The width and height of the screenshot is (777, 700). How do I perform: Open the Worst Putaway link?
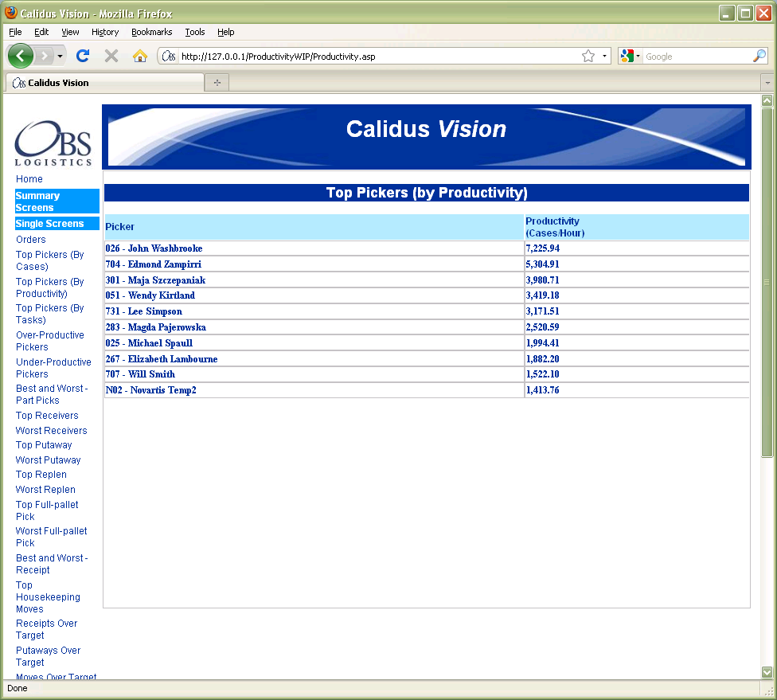click(48, 460)
